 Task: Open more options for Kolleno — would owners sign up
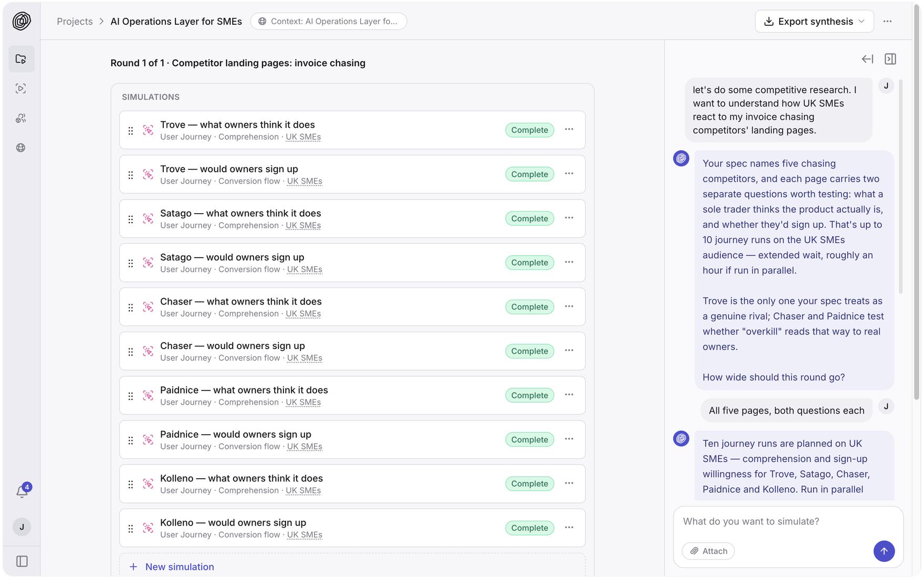click(x=569, y=528)
